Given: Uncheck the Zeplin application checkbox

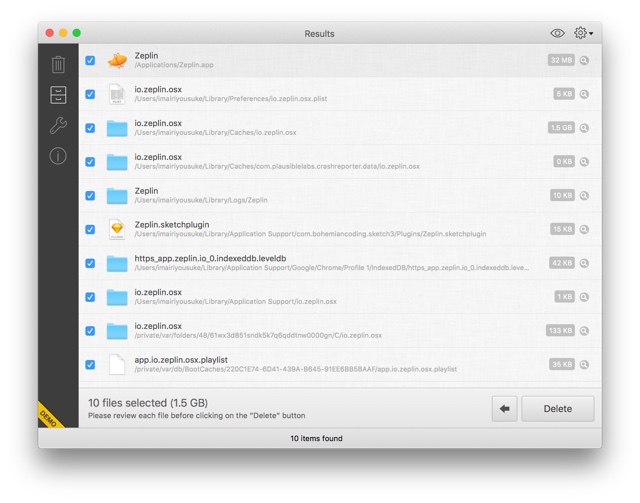Looking at the screenshot, I should click(x=90, y=60).
